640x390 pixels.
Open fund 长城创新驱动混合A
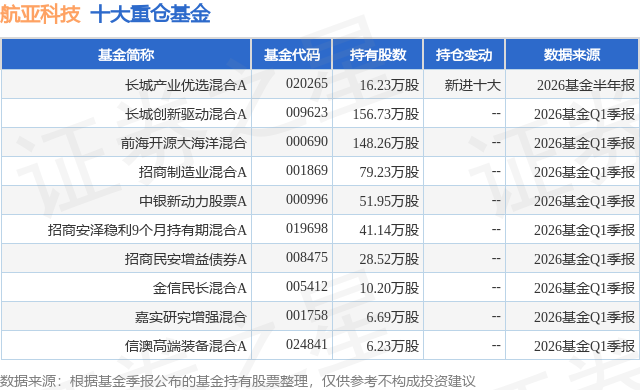click(186, 114)
